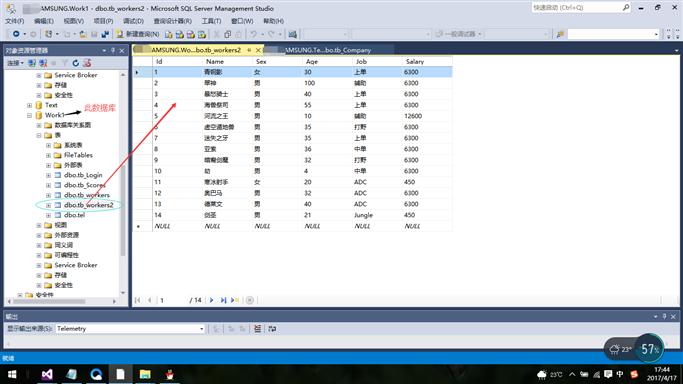Refresh the Object Explorer tree

[75, 63]
